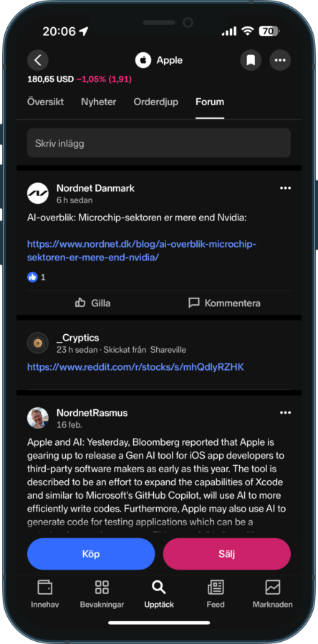Open options for Nordnet Danmark post

coord(285,188)
